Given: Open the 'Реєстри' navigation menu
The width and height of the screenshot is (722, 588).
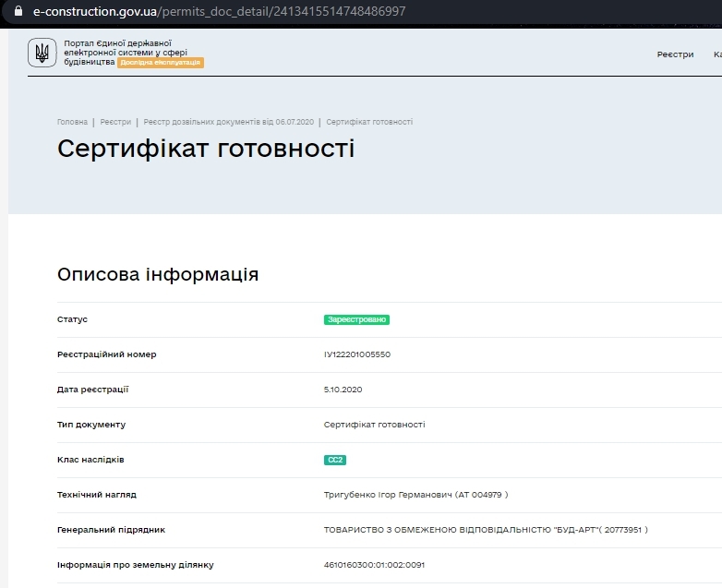Looking at the screenshot, I should [x=675, y=54].
